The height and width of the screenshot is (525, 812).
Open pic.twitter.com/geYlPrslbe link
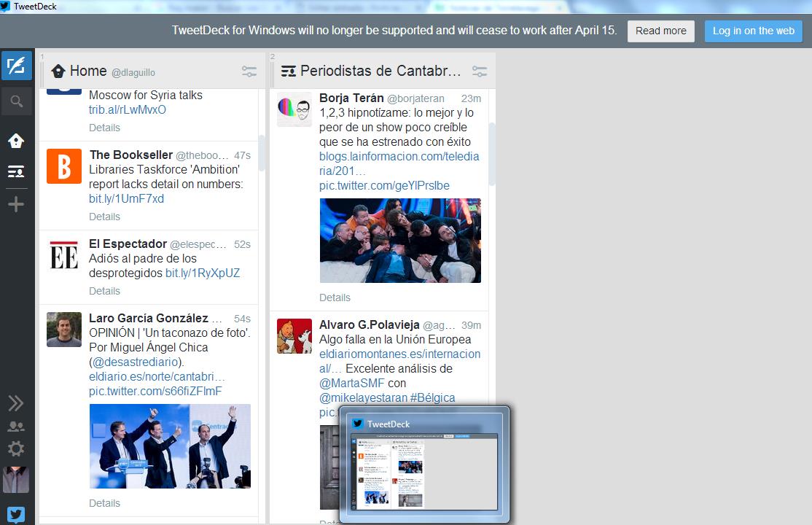pos(384,185)
